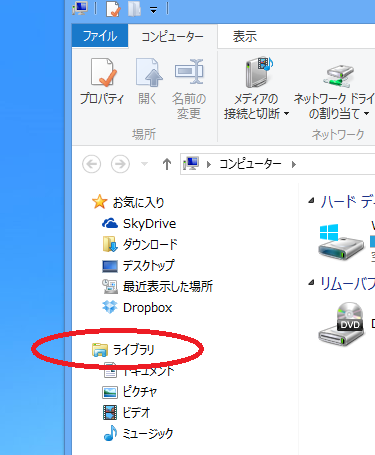Click the プロパティ ribbon button
This screenshot has width=375, height=455.
tap(102, 82)
